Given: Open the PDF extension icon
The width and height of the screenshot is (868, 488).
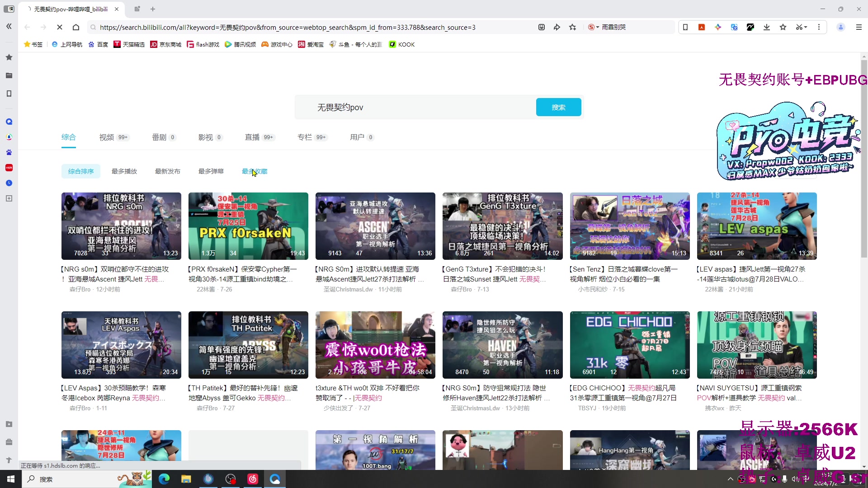Looking at the screenshot, I should [702, 27].
